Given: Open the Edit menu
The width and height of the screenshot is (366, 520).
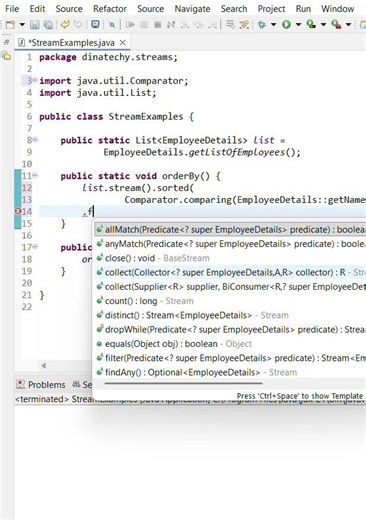Looking at the screenshot, I should tap(37, 9).
